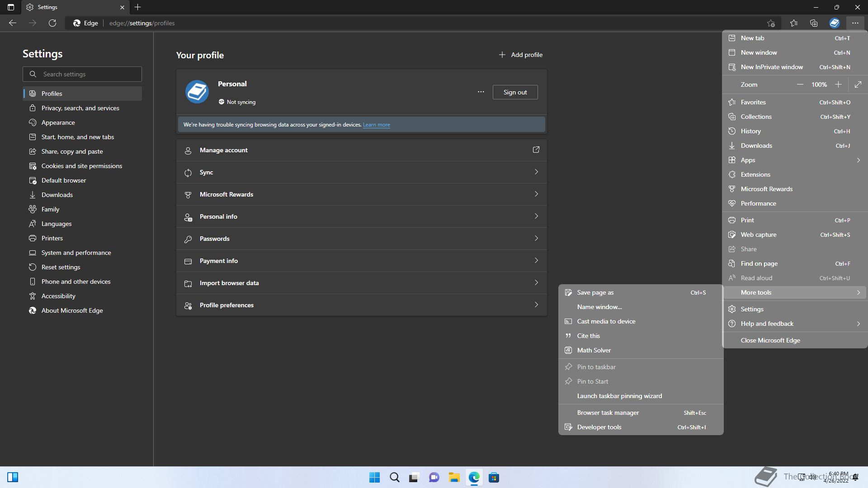Image resolution: width=868 pixels, height=488 pixels.
Task: Open Browser task manager
Action: tap(641, 413)
